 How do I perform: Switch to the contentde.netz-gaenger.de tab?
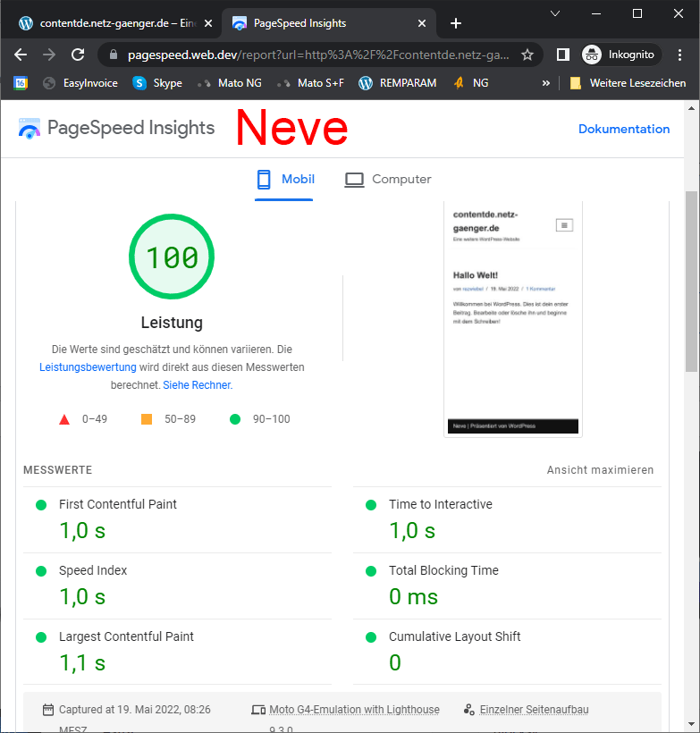(113, 23)
